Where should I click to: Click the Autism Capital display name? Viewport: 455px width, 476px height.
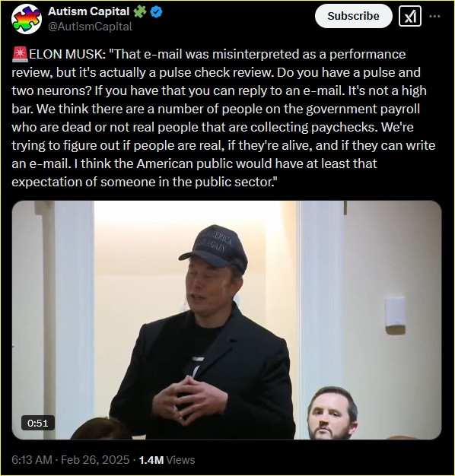pos(89,11)
